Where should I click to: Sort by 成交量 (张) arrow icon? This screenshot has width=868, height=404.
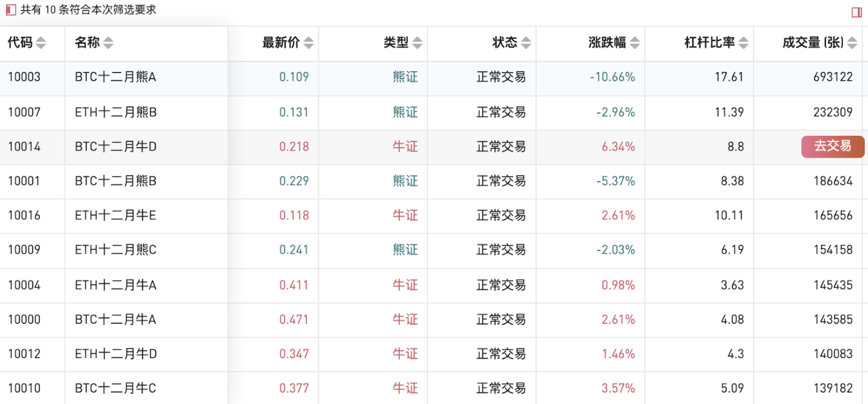click(852, 43)
